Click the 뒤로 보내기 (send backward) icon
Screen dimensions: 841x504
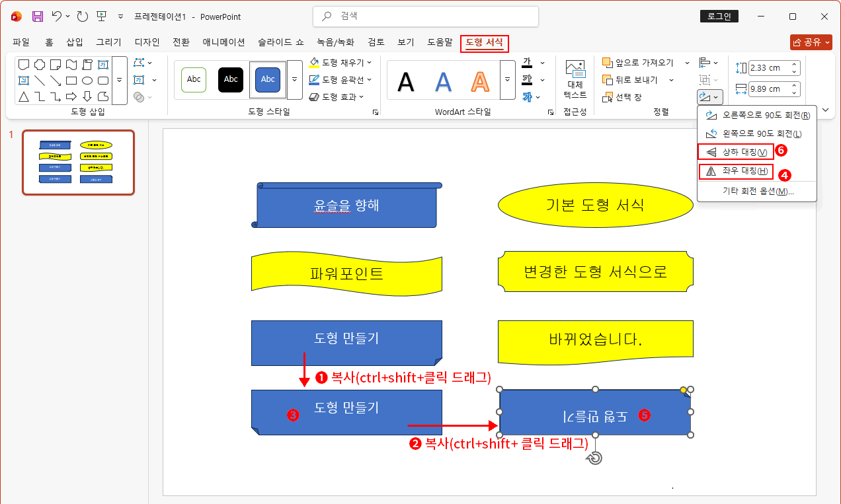(606, 79)
